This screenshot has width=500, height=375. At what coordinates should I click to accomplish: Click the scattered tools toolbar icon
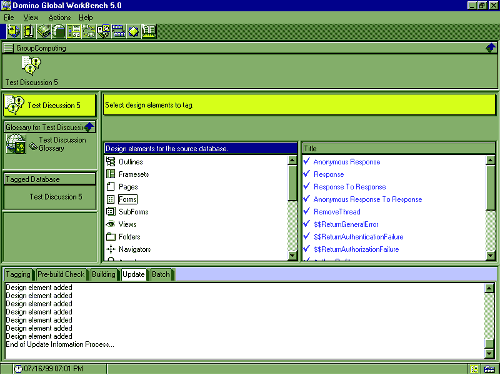89,31
